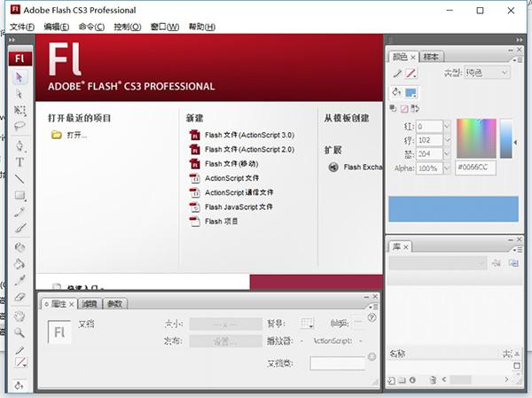Switch to the 样本 swatches tab
Image resolution: width=532 pixels, height=398 pixels.
(431, 56)
